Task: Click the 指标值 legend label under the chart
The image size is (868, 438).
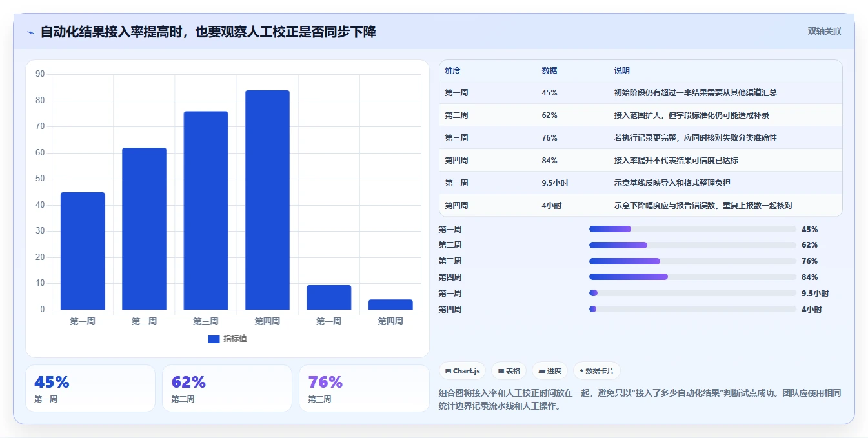Action: click(235, 339)
